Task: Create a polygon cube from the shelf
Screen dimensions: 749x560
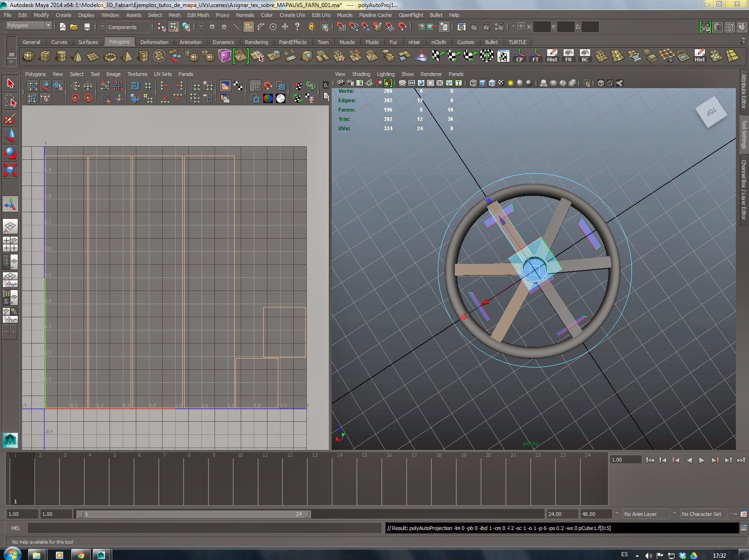Action: coord(45,57)
